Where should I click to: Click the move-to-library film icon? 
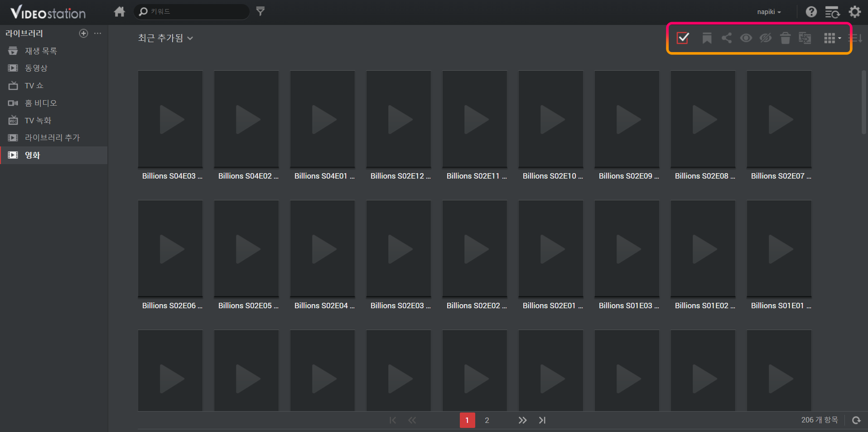(805, 38)
